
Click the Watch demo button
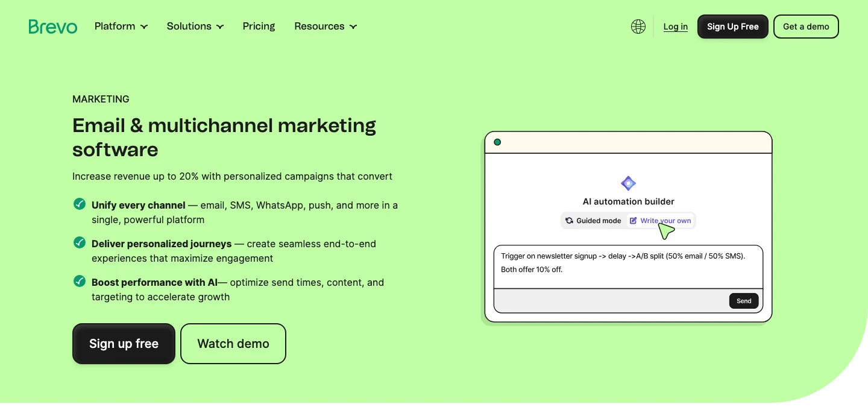[233, 344]
